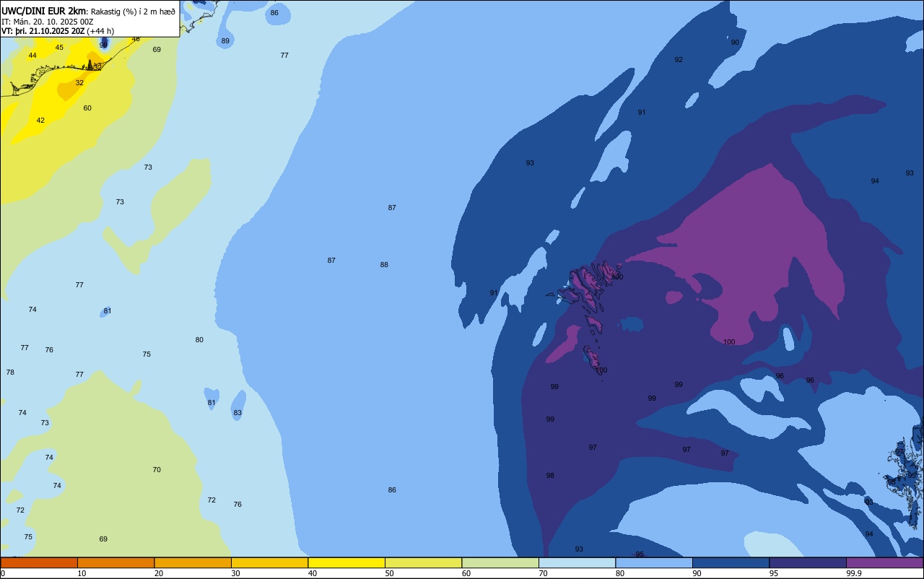The image size is (924, 579).
Task: Click the '50' tick label on color scale
Action: [x=389, y=573]
